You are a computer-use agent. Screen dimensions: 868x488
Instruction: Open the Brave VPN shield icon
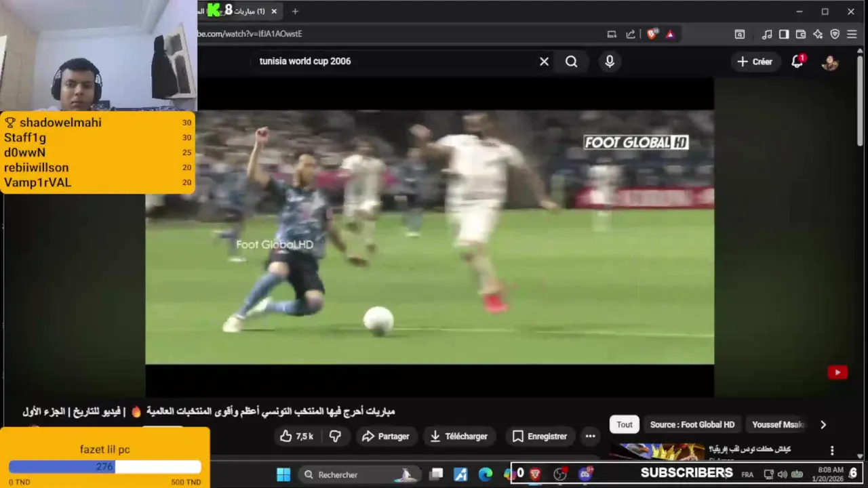pos(835,34)
